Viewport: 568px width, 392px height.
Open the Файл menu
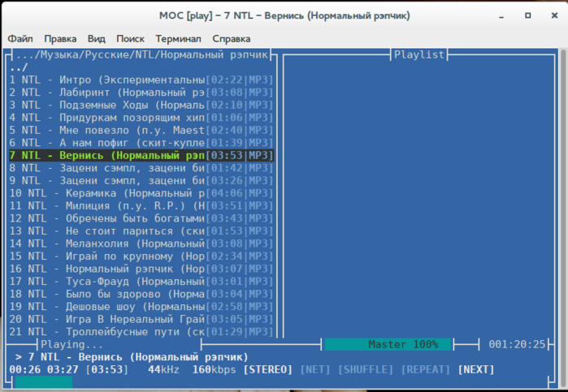[20, 39]
